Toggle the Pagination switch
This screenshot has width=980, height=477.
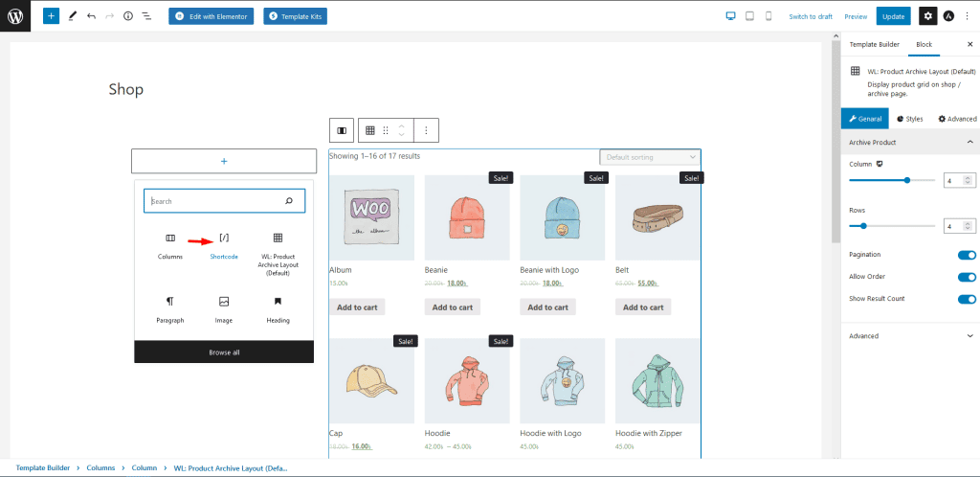[x=967, y=255]
